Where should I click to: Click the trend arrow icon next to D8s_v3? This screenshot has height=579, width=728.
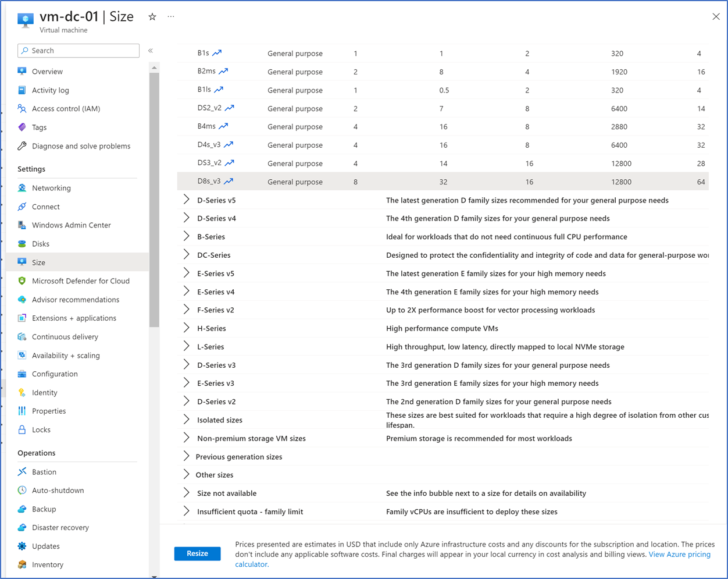coord(229,182)
